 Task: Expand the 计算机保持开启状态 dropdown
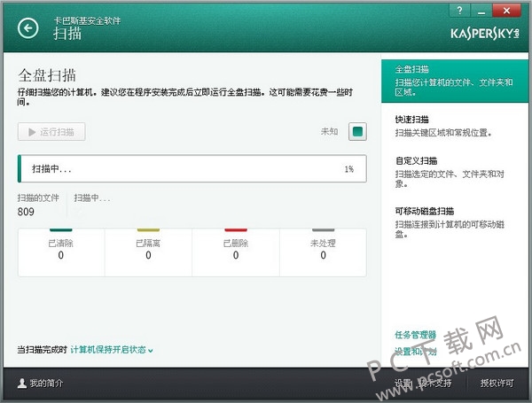[x=112, y=350]
